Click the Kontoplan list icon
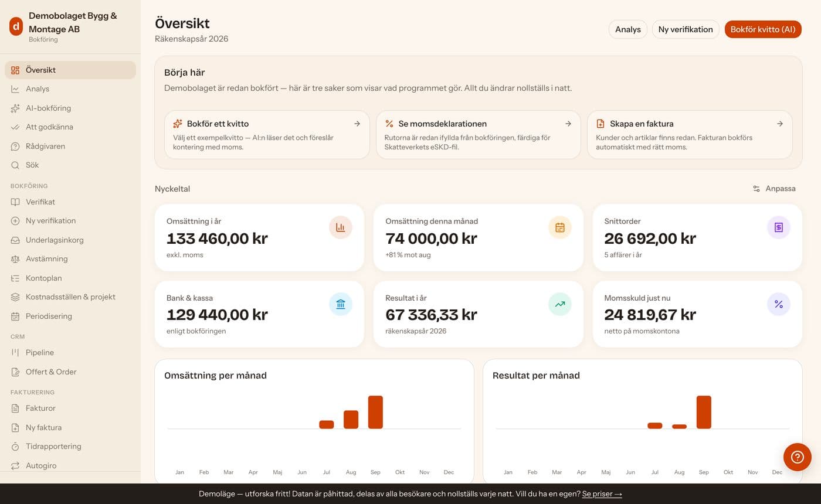 [15, 278]
